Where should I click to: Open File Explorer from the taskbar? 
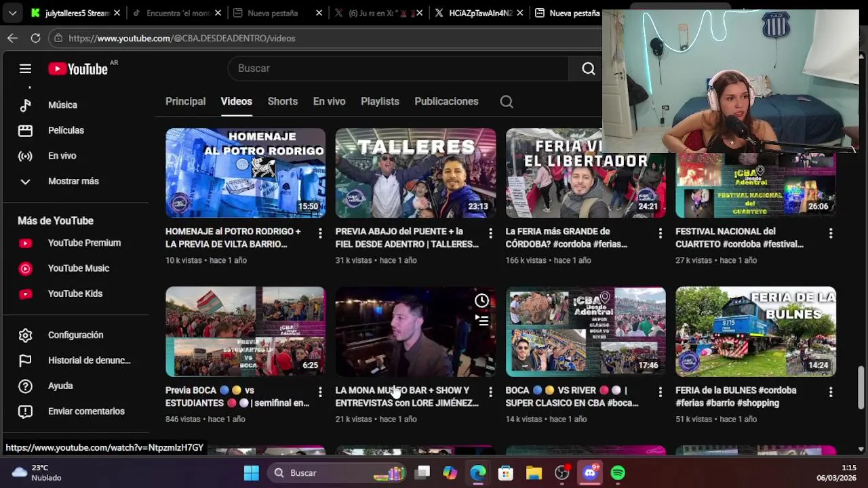pos(534,473)
